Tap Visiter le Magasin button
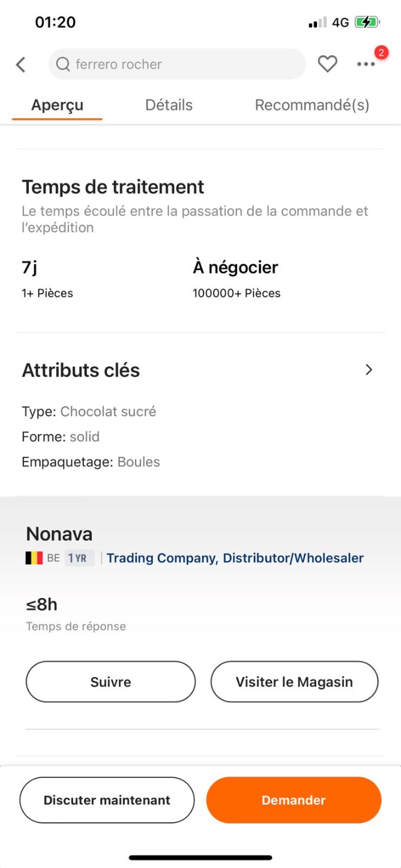Viewport: 401px width, 868px height. [x=294, y=682]
